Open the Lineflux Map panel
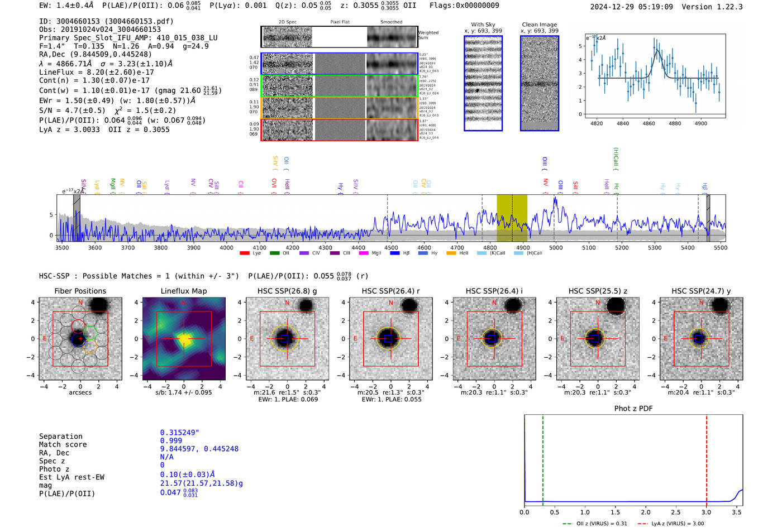782x532 pixels. 184,339
